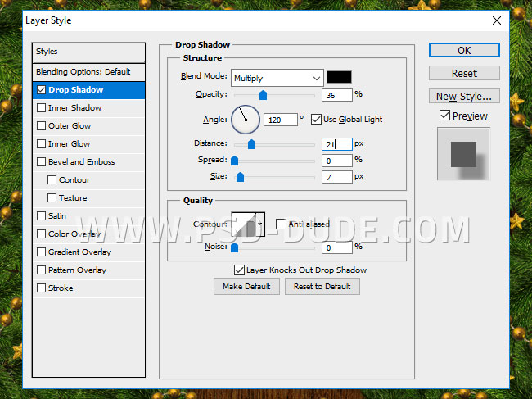This screenshot has width=532, height=399.
Task: Click the Opacity slider handle
Action: point(263,95)
